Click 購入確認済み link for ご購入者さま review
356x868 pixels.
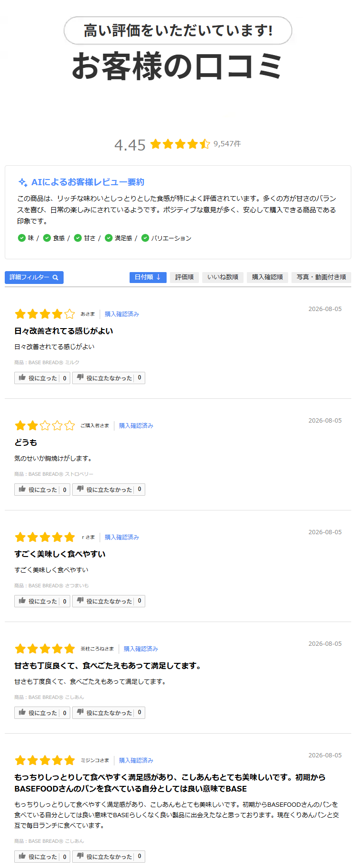tap(136, 426)
